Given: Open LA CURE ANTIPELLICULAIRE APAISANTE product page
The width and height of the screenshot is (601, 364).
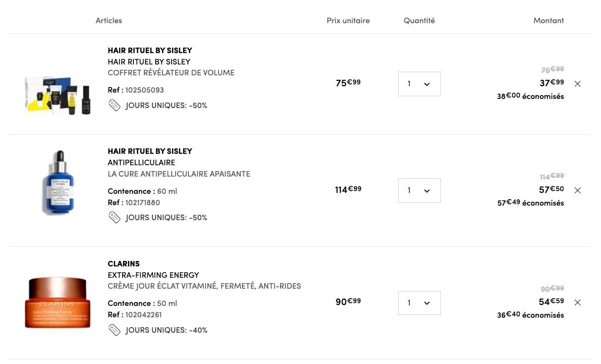Looking at the screenshot, I should point(179,174).
